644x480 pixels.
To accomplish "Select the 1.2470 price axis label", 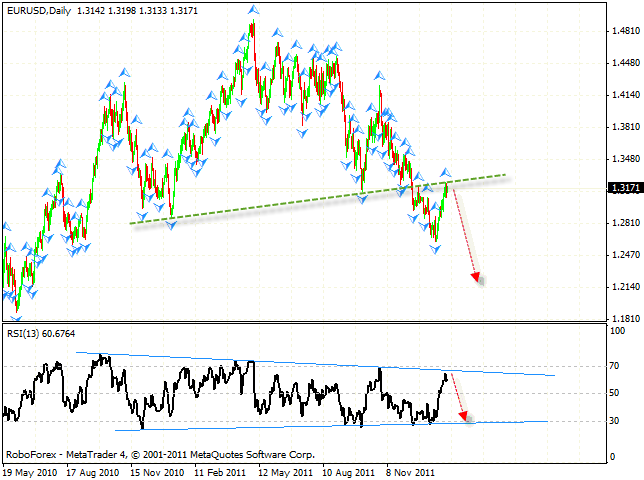I will 625,256.
